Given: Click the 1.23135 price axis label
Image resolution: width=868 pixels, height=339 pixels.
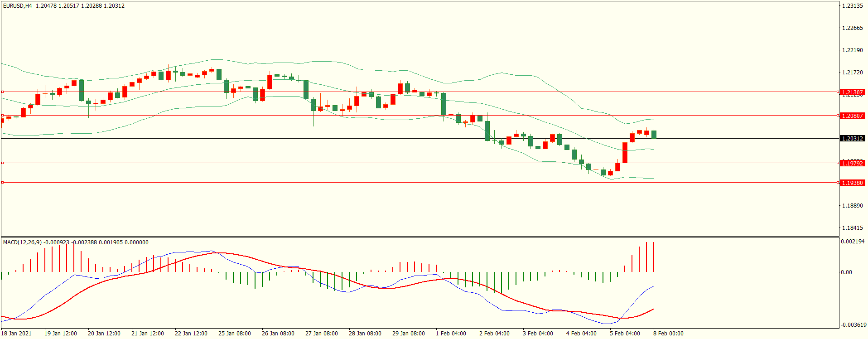Looking at the screenshot, I should tap(852, 6).
